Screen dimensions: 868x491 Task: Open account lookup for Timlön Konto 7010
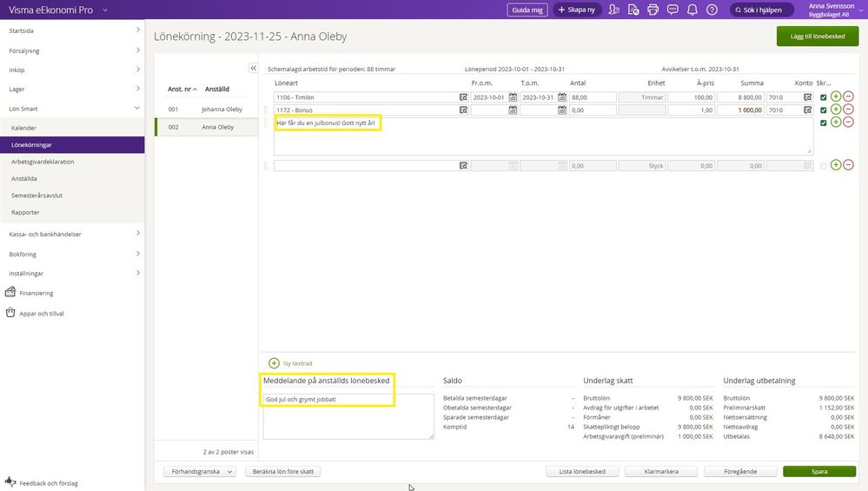point(807,97)
